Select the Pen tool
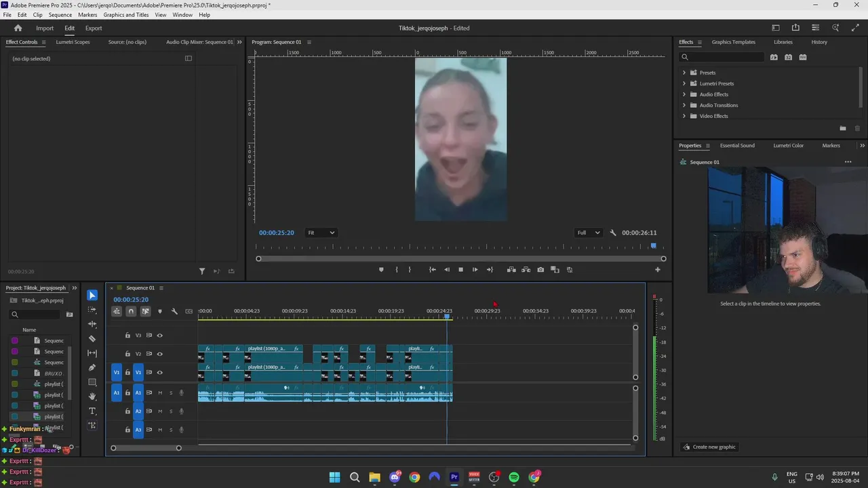Image resolution: width=868 pixels, height=488 pixels. point(92,367)
